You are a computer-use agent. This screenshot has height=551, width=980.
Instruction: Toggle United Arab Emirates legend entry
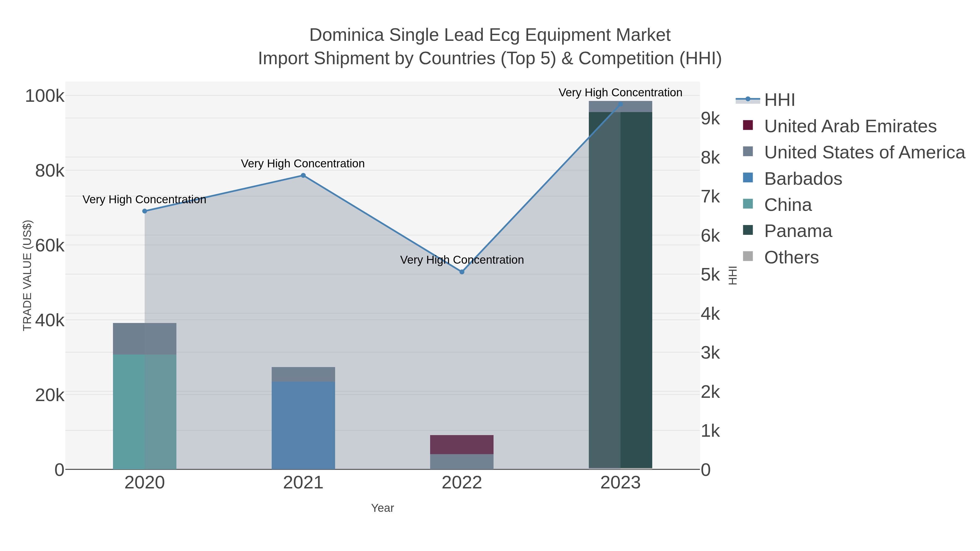tap(840, 126)
